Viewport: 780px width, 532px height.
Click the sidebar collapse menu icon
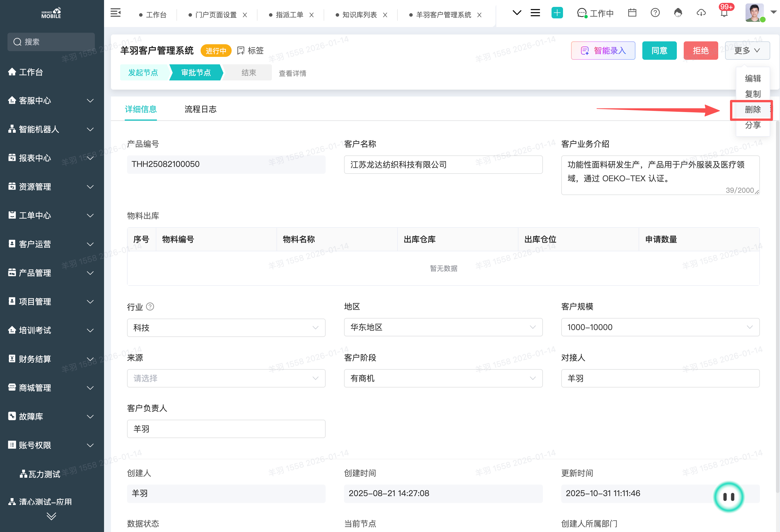click(x=116, y=13)
